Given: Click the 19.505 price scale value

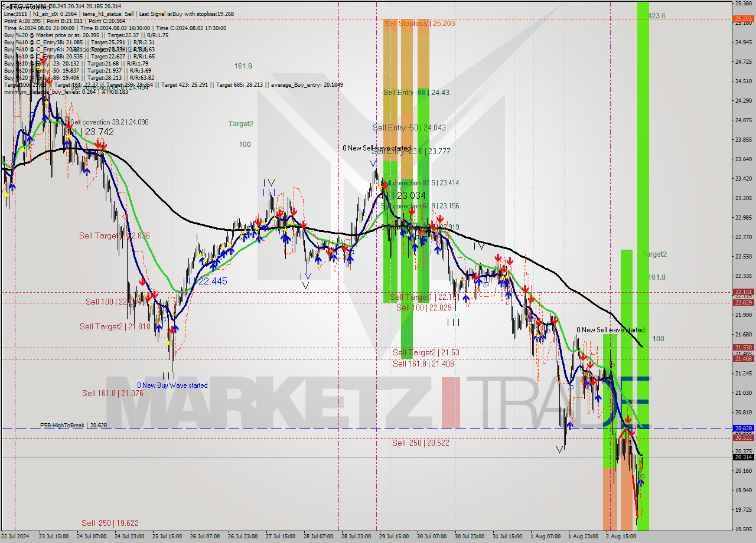Looking at the screenshot, I should (743, 529).
